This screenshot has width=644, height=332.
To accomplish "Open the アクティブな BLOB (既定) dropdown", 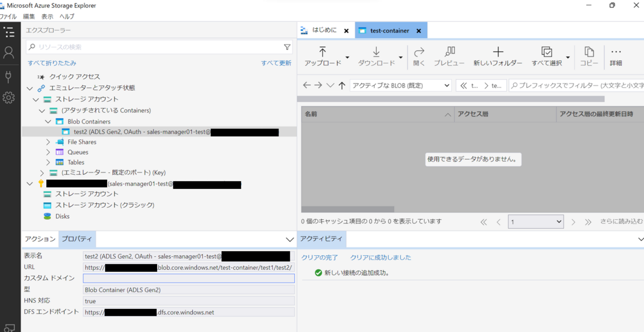I will coord(400,85).
